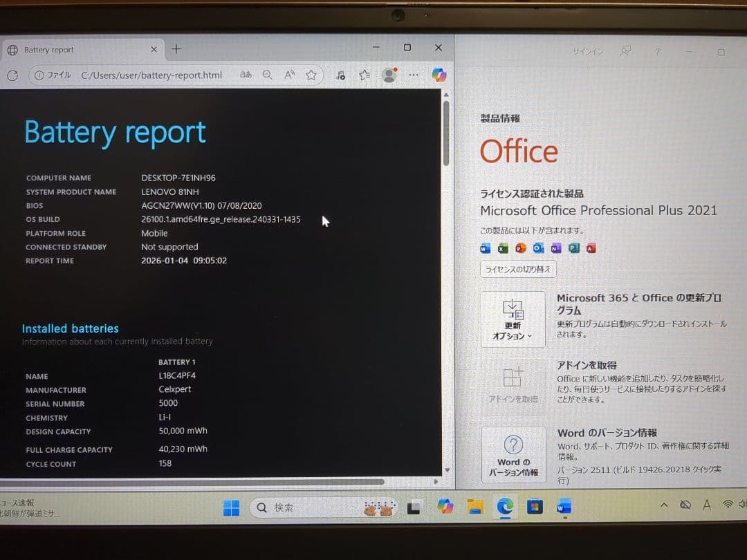Refresh the battery report page
This screenshot has width=747, height=560.
tap(12, 76)
